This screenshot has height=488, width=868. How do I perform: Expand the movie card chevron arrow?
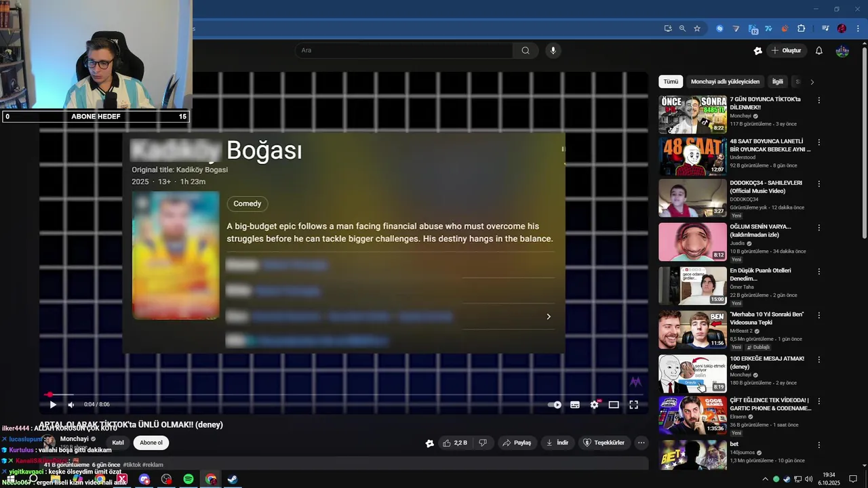[549, 317]
